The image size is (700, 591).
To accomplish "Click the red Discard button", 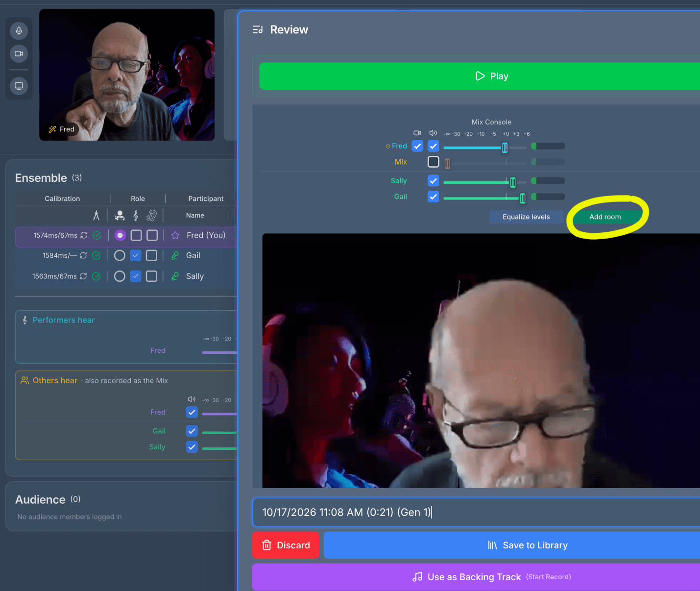I will 286,545.
